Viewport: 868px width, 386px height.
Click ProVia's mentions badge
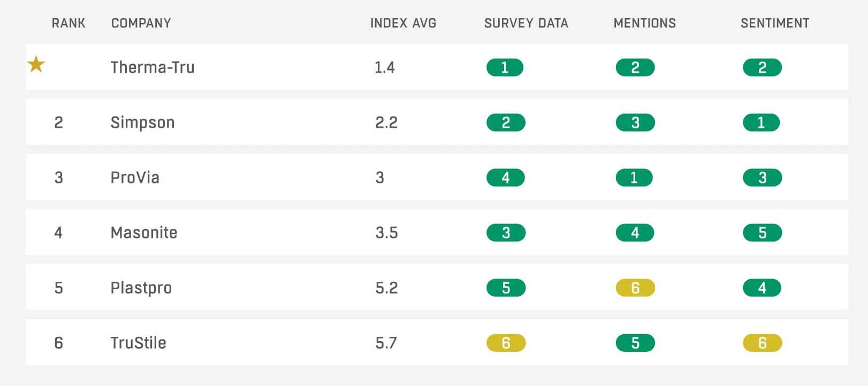[634, 177]
